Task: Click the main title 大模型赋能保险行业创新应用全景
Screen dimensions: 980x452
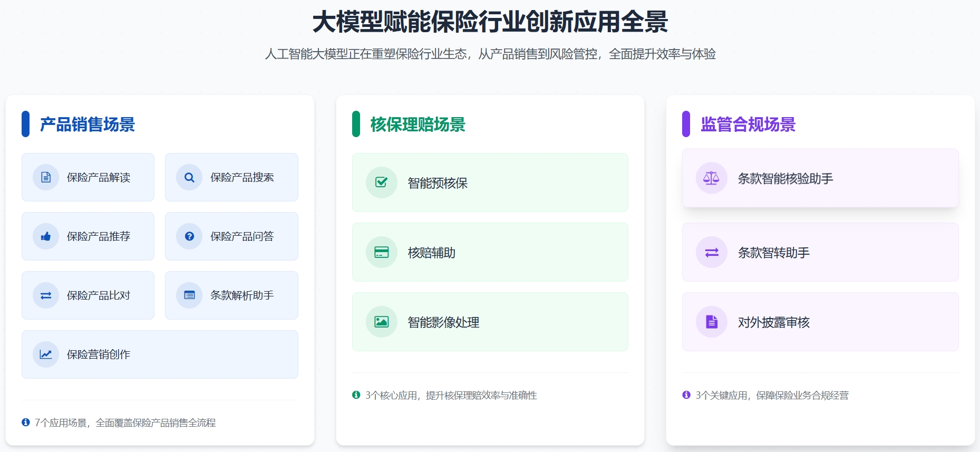Action: click(490, 22)
